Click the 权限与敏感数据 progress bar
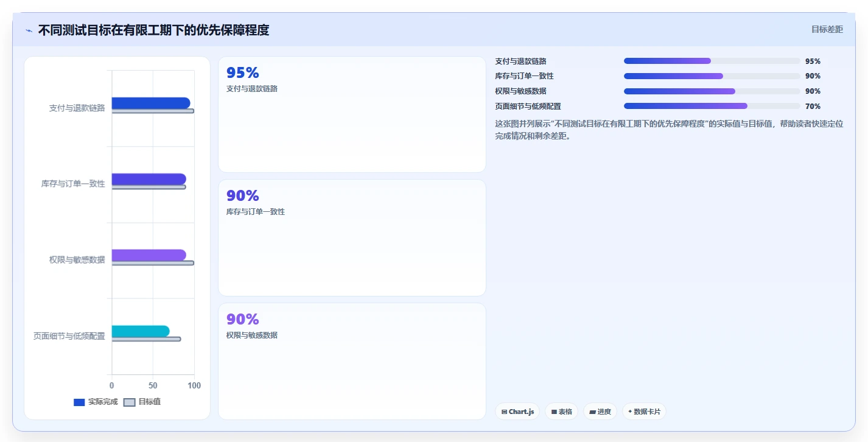This screenshot has width=868, height=442. [712, 91]
